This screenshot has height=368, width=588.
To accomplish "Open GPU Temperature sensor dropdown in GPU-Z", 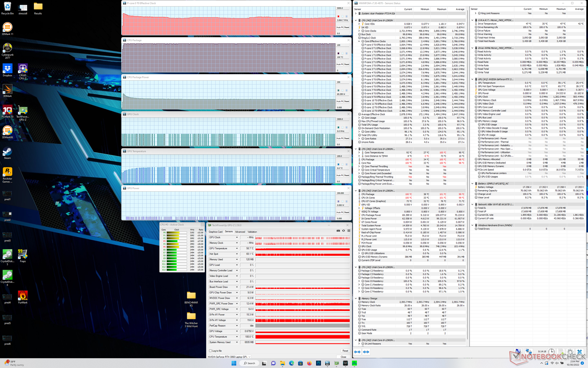I will pyautogui.click(x=237, y=248).
